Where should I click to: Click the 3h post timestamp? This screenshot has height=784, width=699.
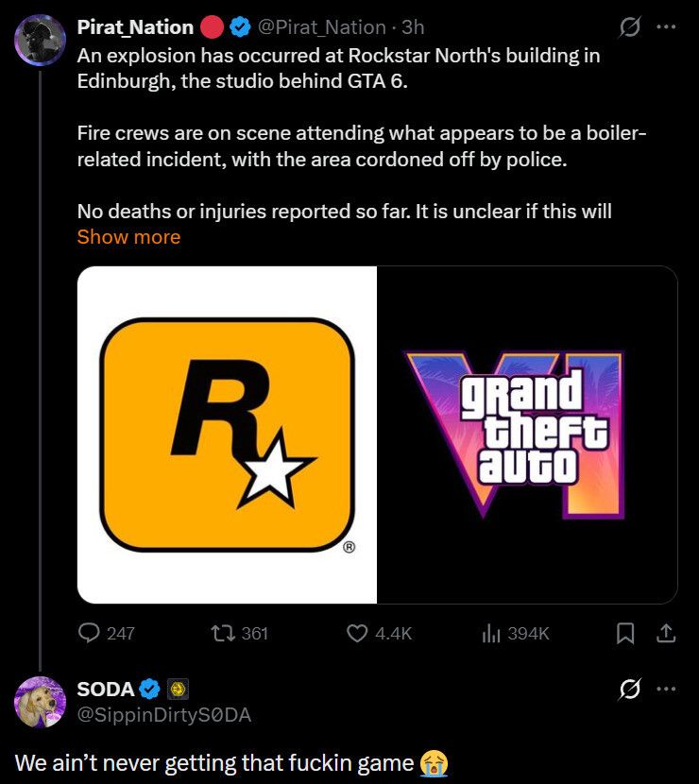point(413,27)
